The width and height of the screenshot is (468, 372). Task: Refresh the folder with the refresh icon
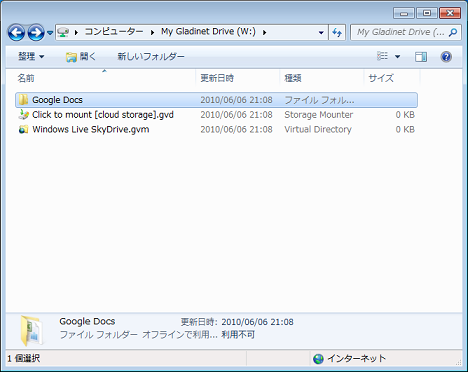coord(337,33)
